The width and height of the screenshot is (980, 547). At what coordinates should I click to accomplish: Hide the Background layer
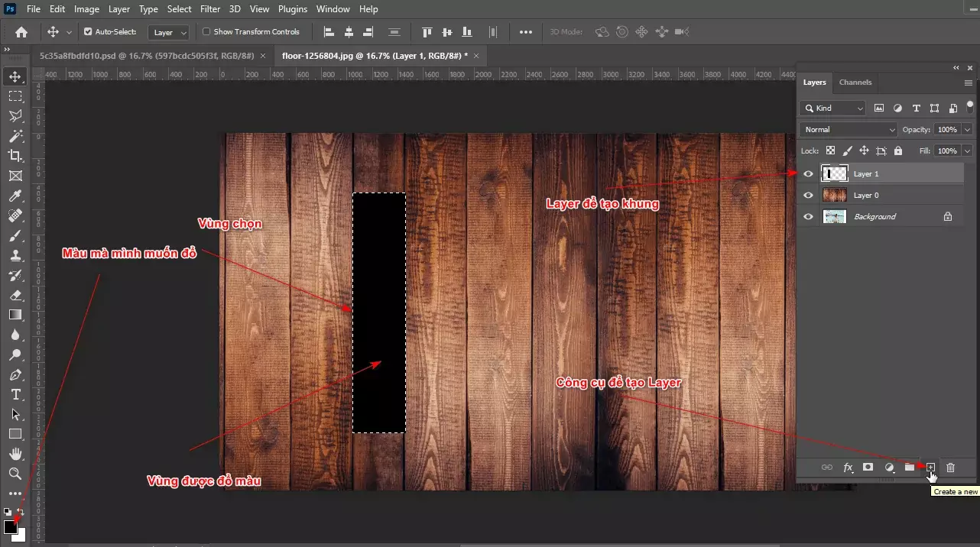pyautogui.click(x=808, y=216)
